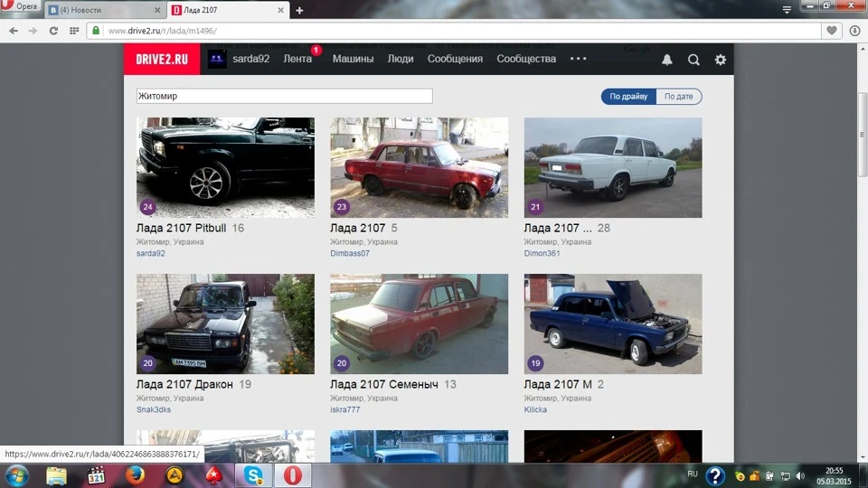Open Skype from taskbar
The width and height of the screenshot is (868, 488).
point(253,476)
